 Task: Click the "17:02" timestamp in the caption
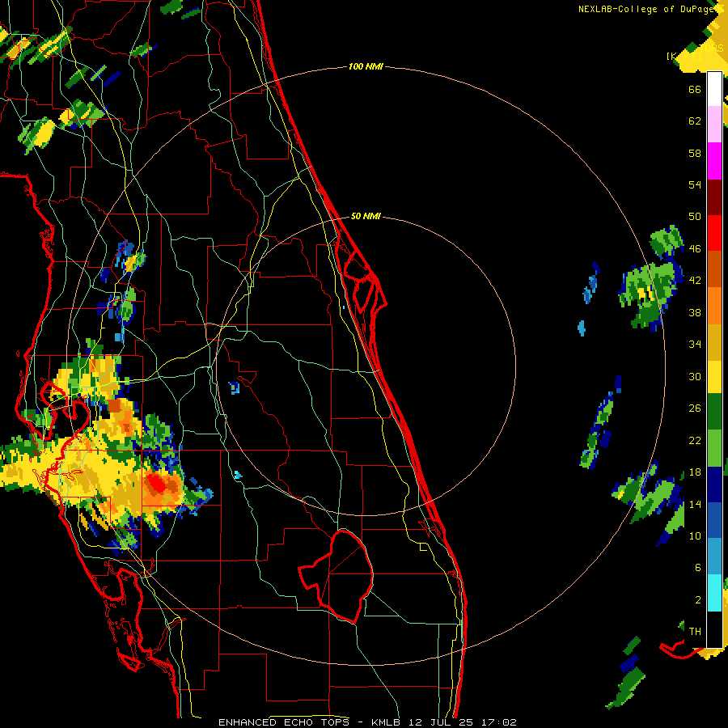tap(499, 722)
